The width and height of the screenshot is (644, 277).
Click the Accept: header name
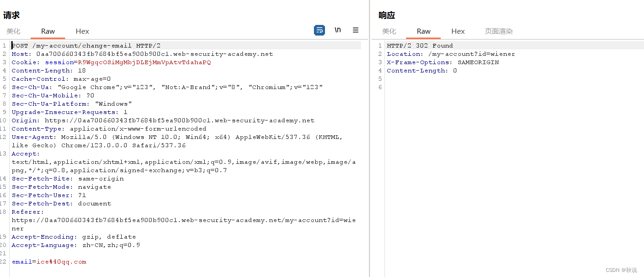pyautogui.click(x=25, y=154)
